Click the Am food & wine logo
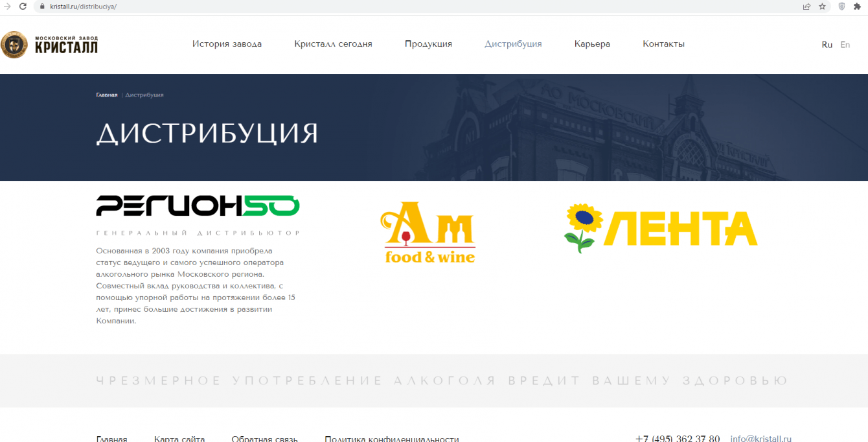 tap(429, 232)
